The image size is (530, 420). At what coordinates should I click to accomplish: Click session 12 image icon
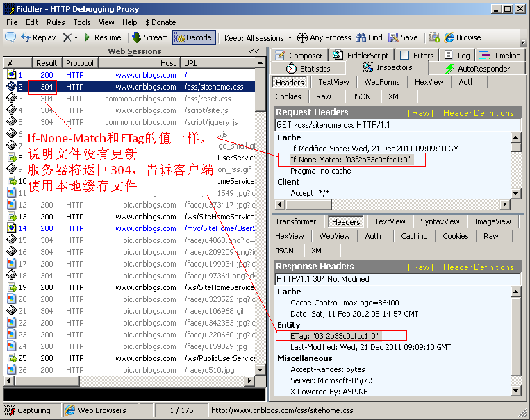click(12, 204)
